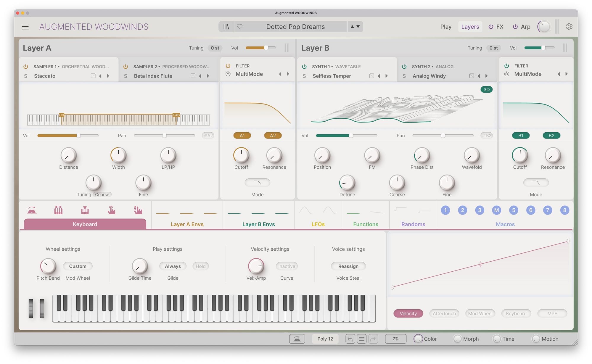Switch to the Layer A Envs tab
This screenshot has height=364, width=592.
tap(187, 224)
